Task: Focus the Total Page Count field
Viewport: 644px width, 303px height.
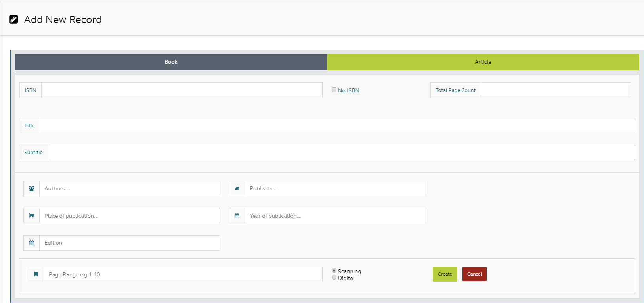Action: [555, 90]
